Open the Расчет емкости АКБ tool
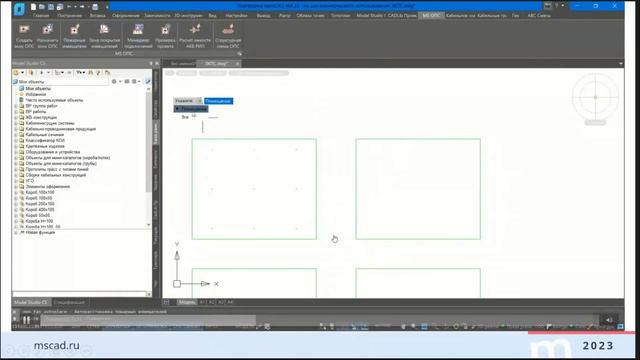Screen dimensions: 640x360 (x=195, y=36)
